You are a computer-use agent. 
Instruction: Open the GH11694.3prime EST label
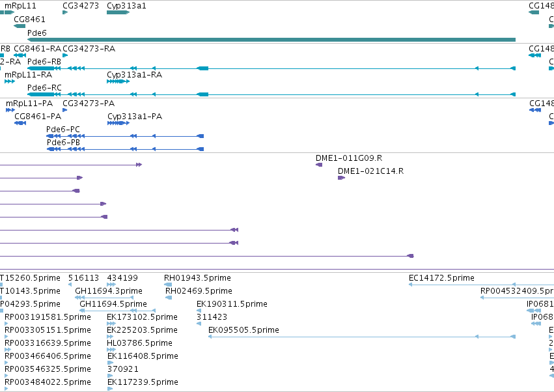[x=109, y=291]
